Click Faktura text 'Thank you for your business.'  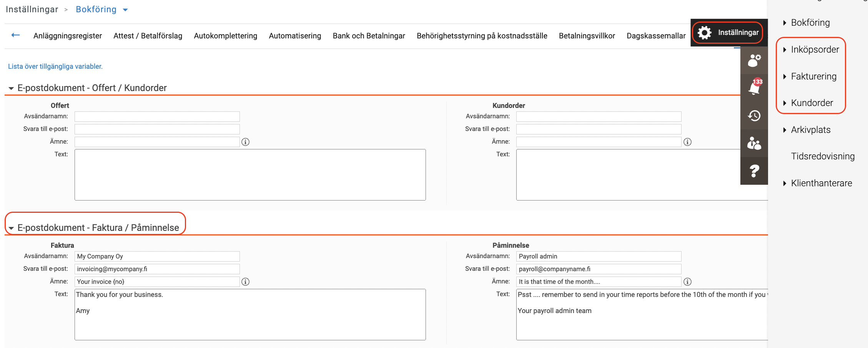click(120, 295)
